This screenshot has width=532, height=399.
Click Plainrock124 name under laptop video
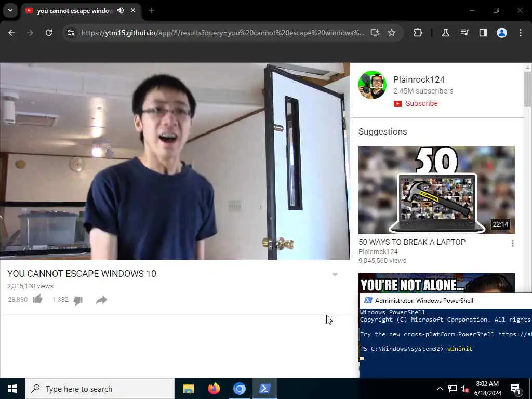(x=378, y=252)
